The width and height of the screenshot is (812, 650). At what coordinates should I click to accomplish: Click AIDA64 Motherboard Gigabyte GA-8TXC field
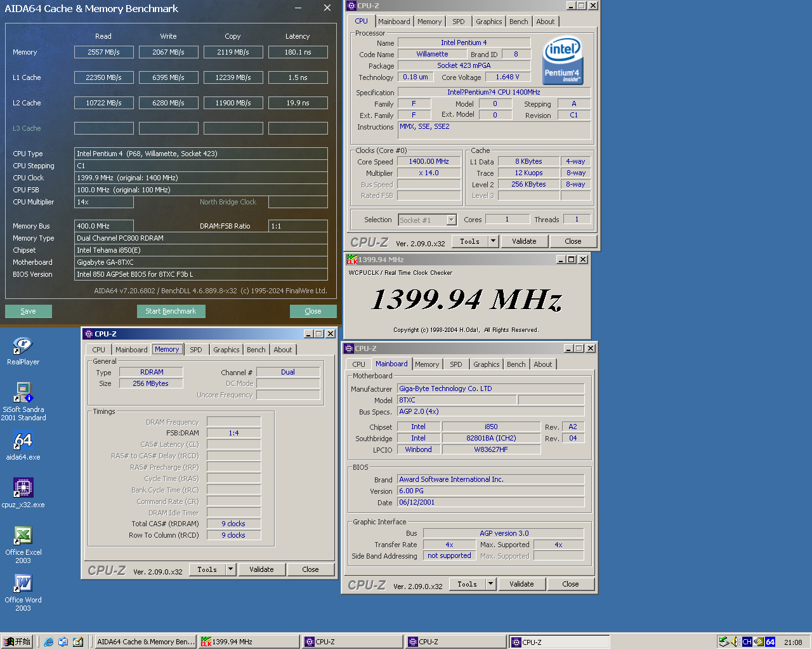pos(201,262)
